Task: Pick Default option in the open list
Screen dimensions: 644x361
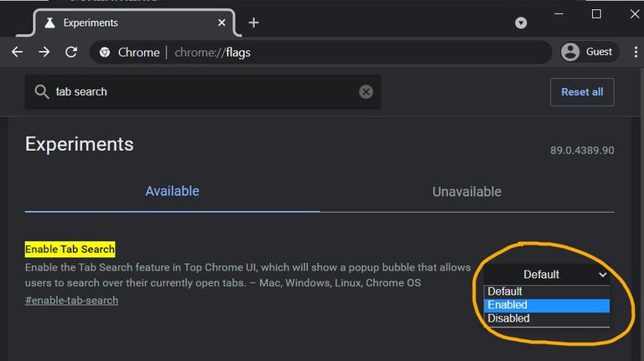Action: 547,291
